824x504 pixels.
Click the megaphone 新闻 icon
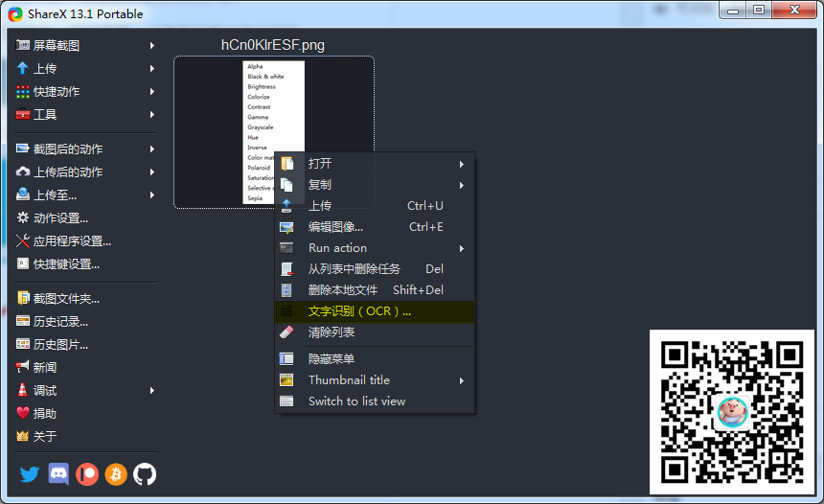pyautogui.click(x=23, y=367)
